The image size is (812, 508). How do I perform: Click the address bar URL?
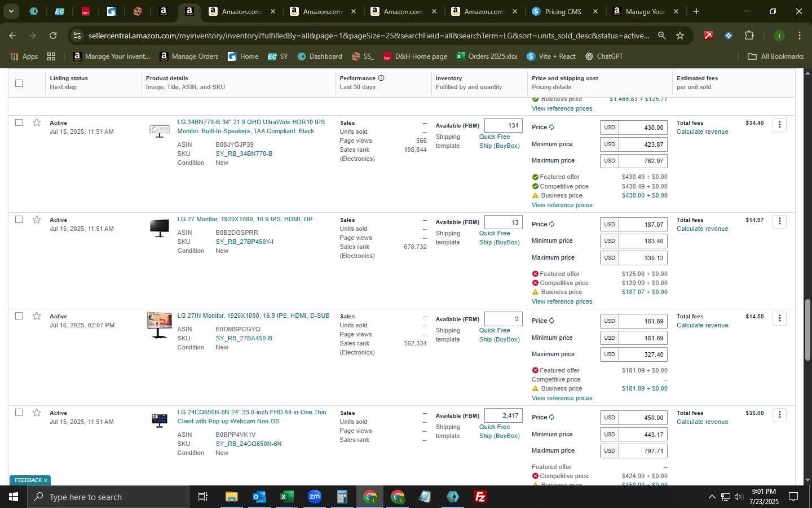[368, 36]
